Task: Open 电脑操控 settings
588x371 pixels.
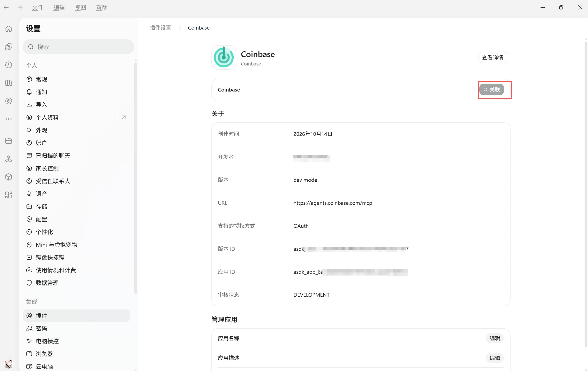Action: click(x=76, y=341)
